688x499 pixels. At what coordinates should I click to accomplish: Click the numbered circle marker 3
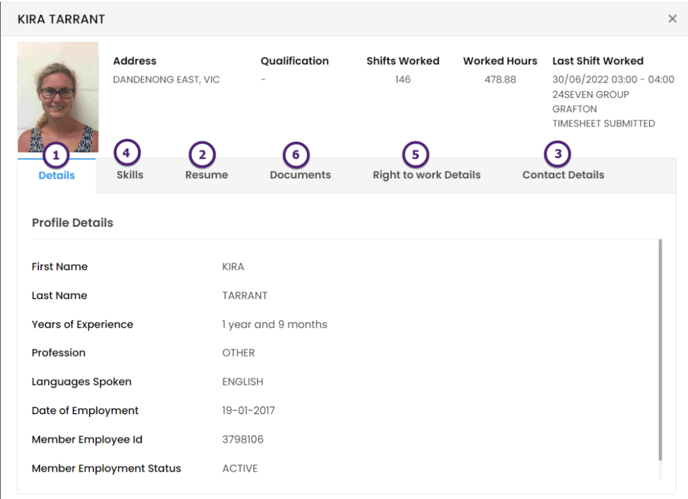tap(558, 154)
